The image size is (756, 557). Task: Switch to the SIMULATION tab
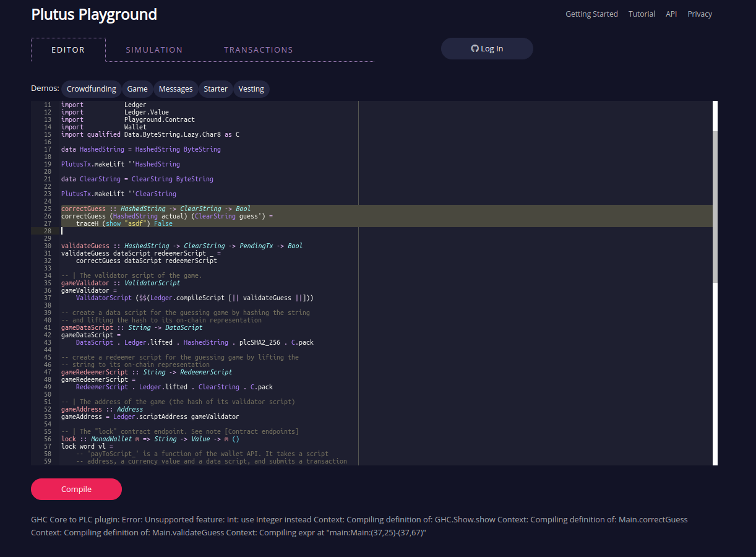pyautogui.click(x=154, y=50)
